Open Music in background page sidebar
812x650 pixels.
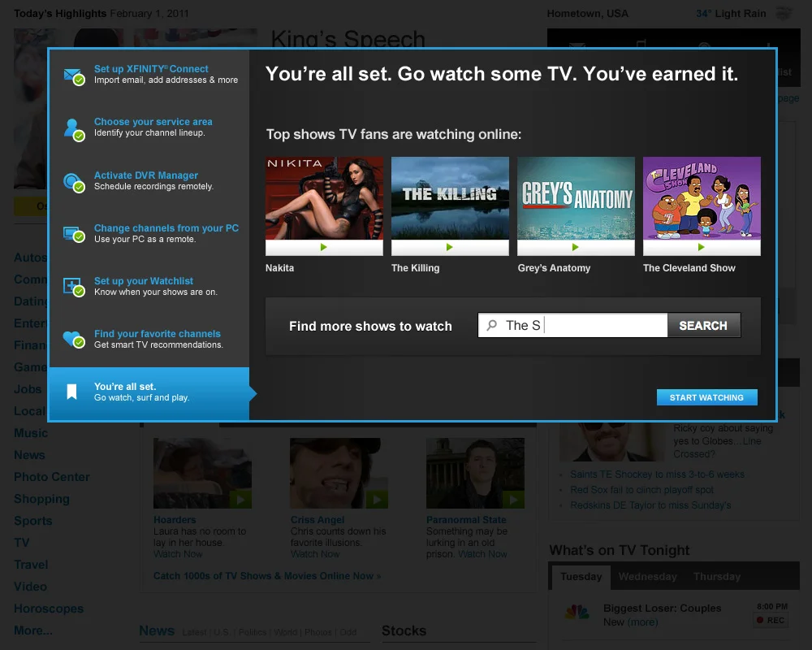[x=31, y=433]
